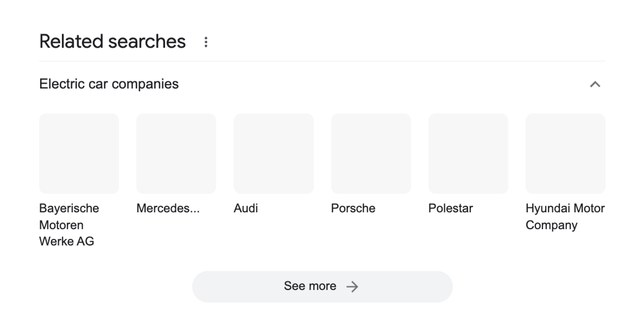Click the divider line under Related searches
644x328 pixels.
coord(322,61)
